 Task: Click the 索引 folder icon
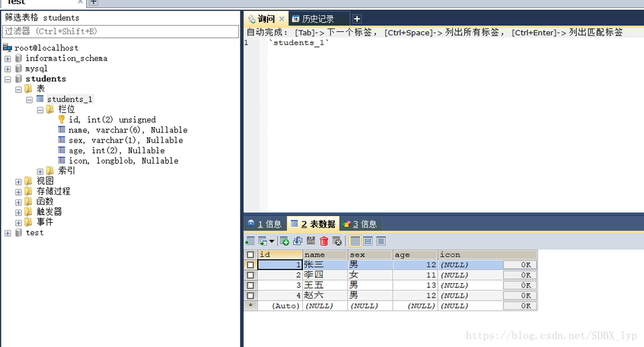(50, 170)
